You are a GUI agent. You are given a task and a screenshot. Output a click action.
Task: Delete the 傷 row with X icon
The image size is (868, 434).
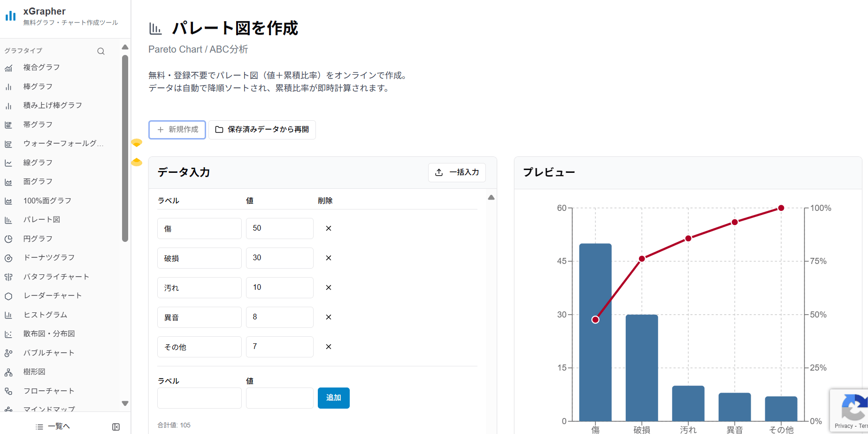tap(329, 228)
